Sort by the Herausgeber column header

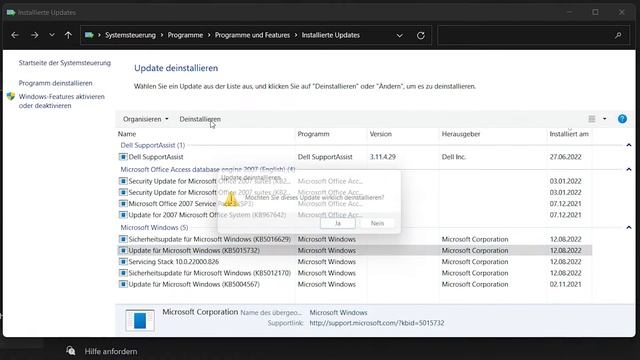click(x=461, y=134)
